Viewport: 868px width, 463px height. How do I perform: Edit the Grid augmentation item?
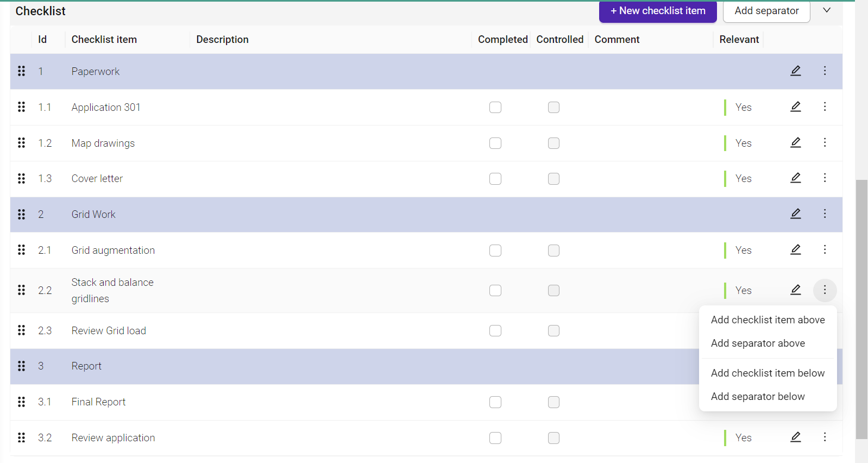(x=795, y=249)
